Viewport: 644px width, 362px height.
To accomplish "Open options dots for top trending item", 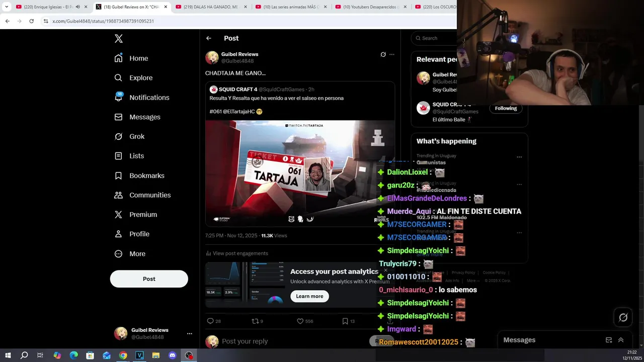I will [519, 157].
